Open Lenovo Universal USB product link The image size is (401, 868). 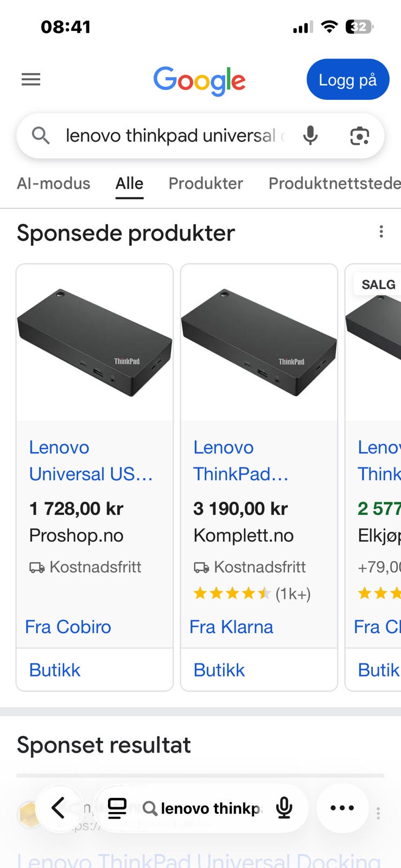tap(91, 461)
